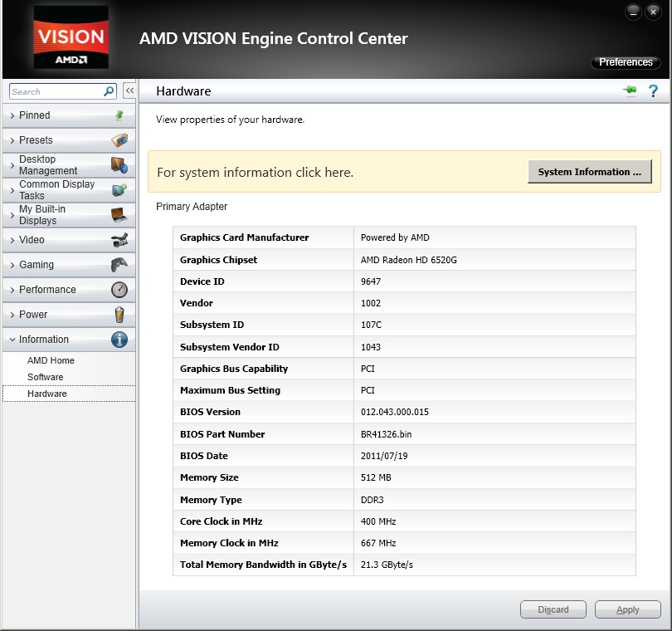Click the Subsystem ID value 107C
672x631 pixels.
tap(371, 325)
